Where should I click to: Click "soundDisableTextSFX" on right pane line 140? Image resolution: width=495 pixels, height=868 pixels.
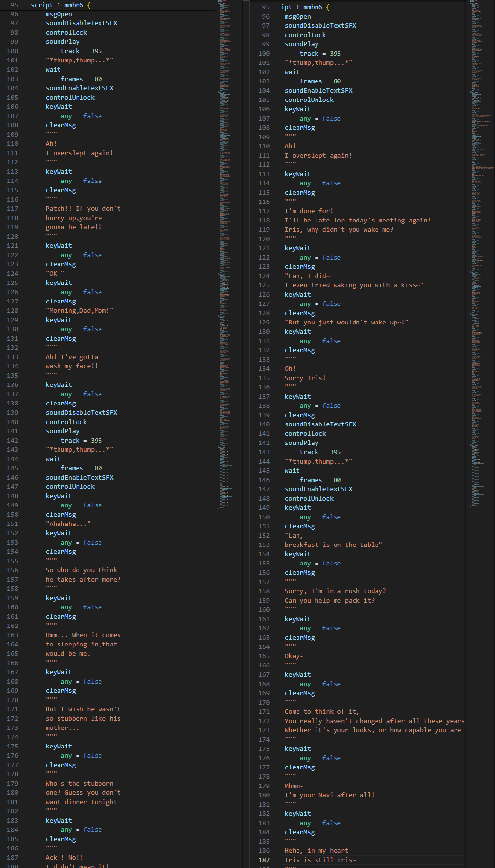click(320, 424)
